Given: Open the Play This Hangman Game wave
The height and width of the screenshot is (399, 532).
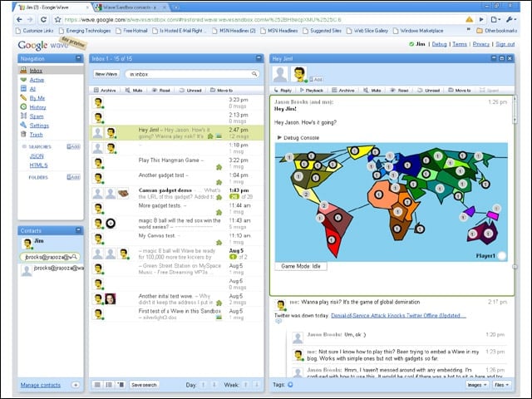Looking at the screenshot, I should coord(176,163).
